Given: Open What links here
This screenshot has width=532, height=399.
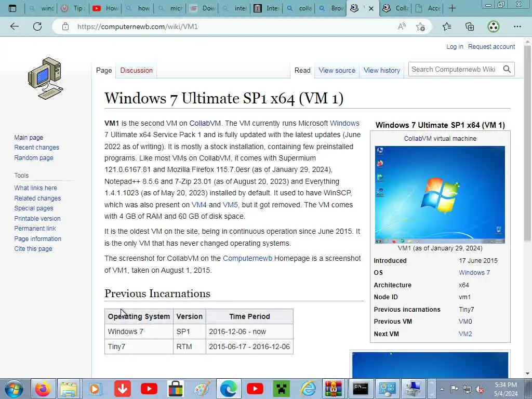Looking at the screenshot, I should pos(36,188).
